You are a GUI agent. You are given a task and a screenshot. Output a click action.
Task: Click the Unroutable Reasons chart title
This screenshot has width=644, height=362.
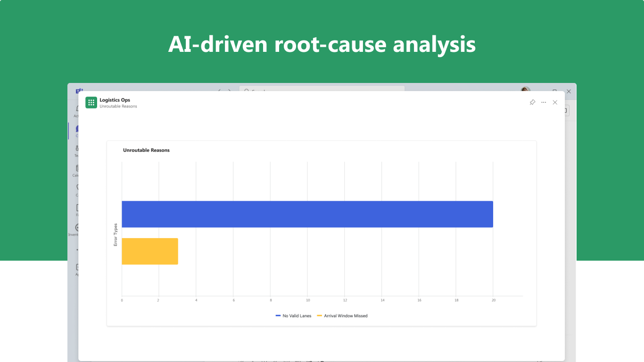coord(146,150)
